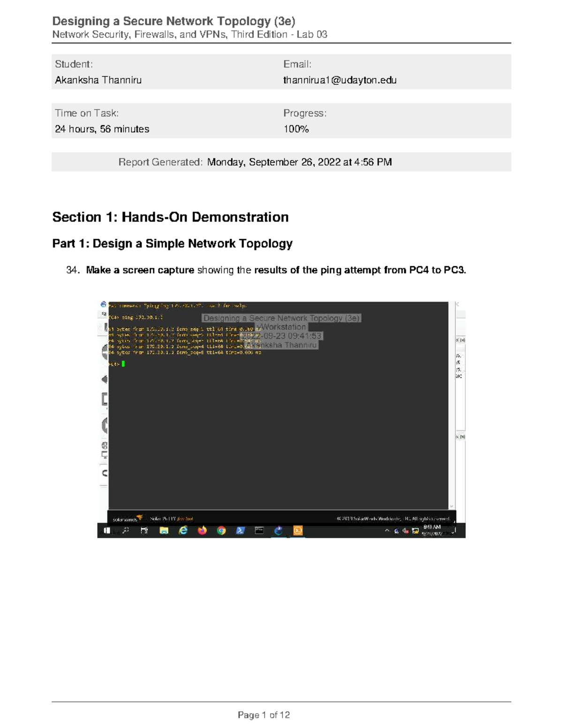
Task: Open Internet Explorer from the taskbar
Action: [x=183, y=531]
